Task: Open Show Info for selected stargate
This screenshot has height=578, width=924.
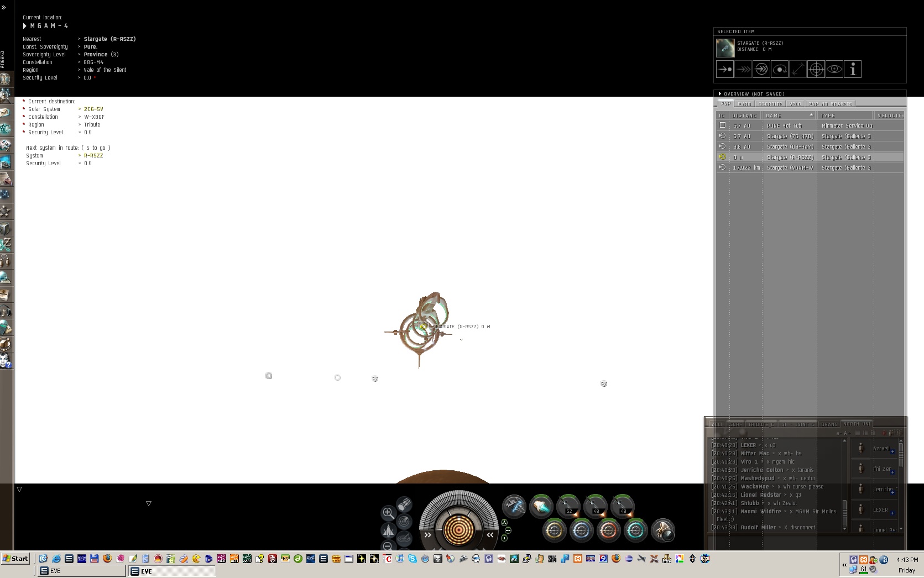Action: pos(853,70)
